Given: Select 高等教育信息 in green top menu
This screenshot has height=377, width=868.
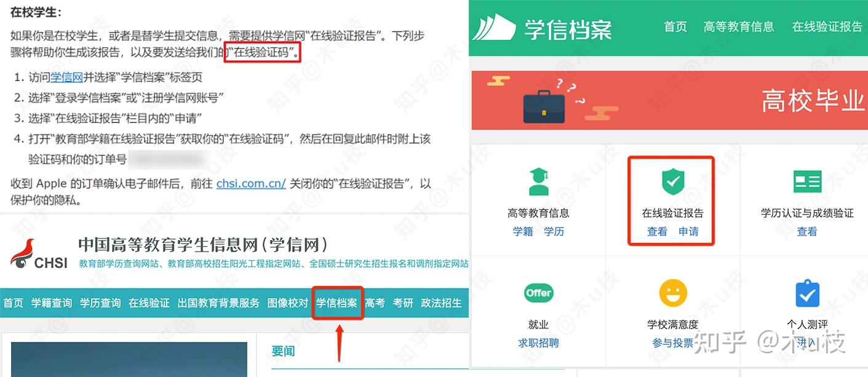Looking at the screenshot, I should (x=739, y=26).
